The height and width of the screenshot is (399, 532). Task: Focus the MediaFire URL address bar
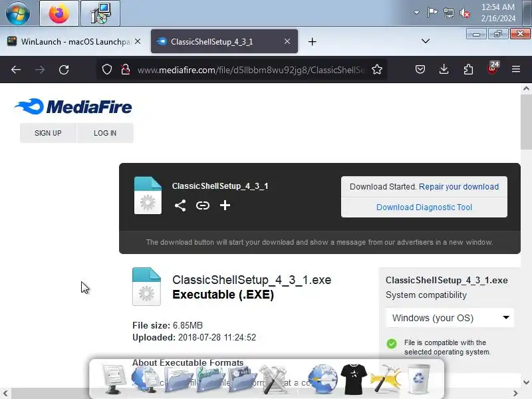pos(251,70)
